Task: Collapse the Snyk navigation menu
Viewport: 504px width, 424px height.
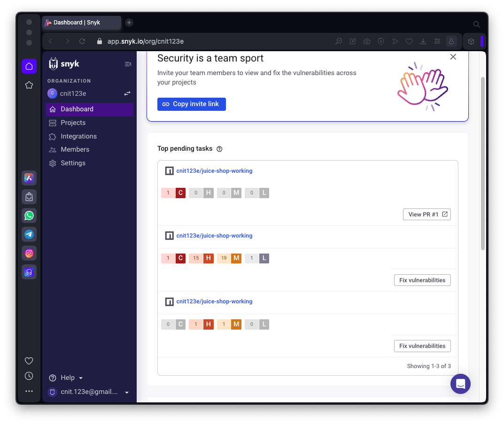Action: pyautogui.click(x=128, y=64)
